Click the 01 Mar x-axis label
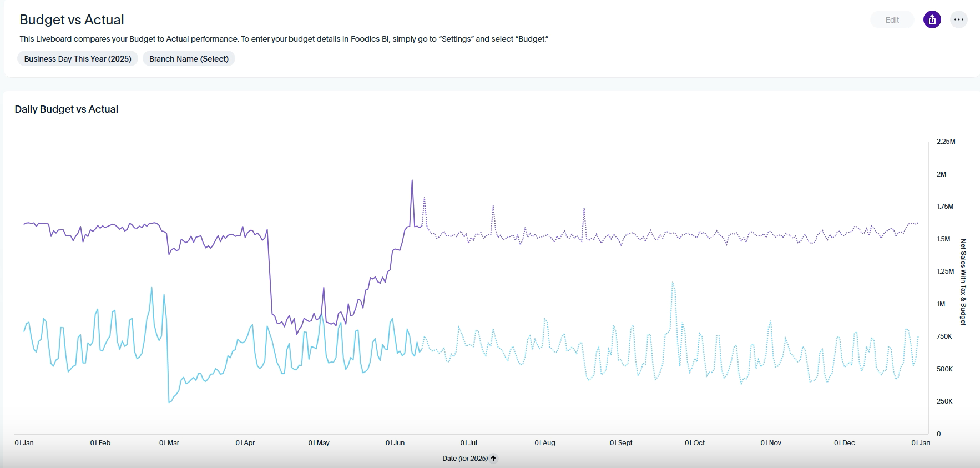Viewport: 980px width, 468px height. tap(169, 443)
